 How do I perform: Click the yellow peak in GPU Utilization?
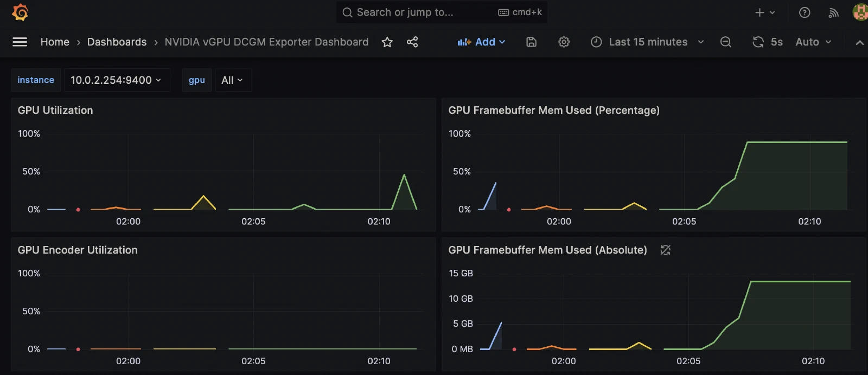203,196
